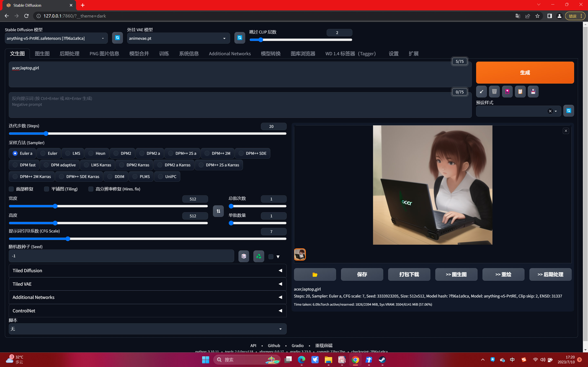Click the recycle icon to reuse last seed
This screenshot has width=588, height=367.
258,256
